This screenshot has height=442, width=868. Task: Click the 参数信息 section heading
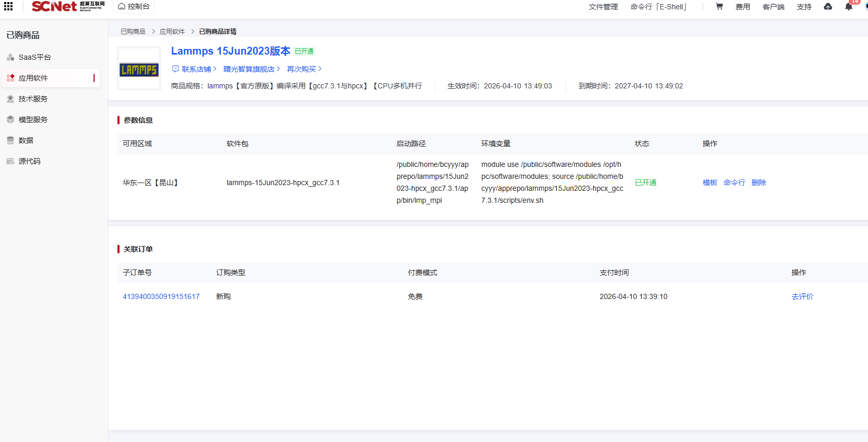point(138,120)
